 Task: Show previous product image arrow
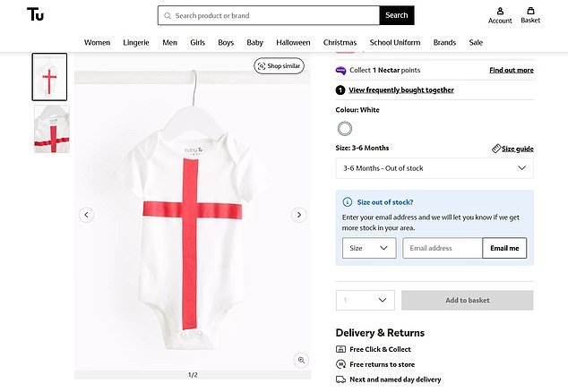(86, 215)
